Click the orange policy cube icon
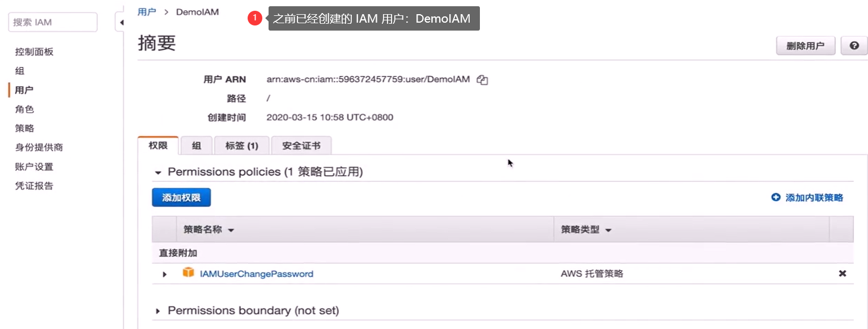Image resolution: width=868 pixels, height=329 pixels. click(x=188, y=273)
